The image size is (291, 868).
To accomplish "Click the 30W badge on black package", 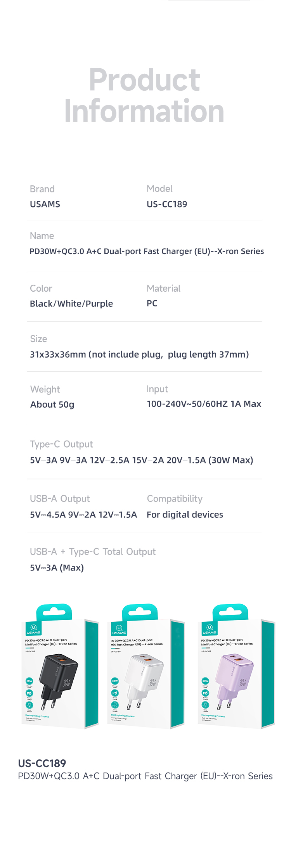I will [x=29, y=681].
